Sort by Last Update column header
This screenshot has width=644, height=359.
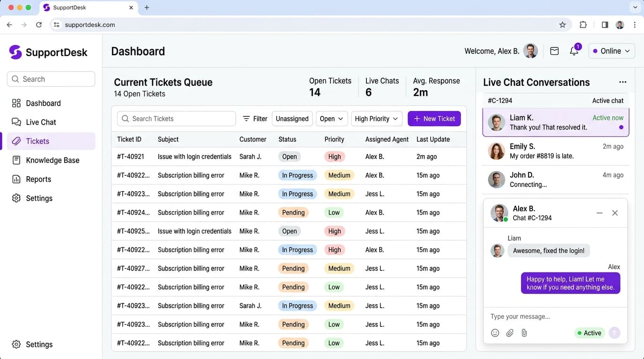pos(433,139)
